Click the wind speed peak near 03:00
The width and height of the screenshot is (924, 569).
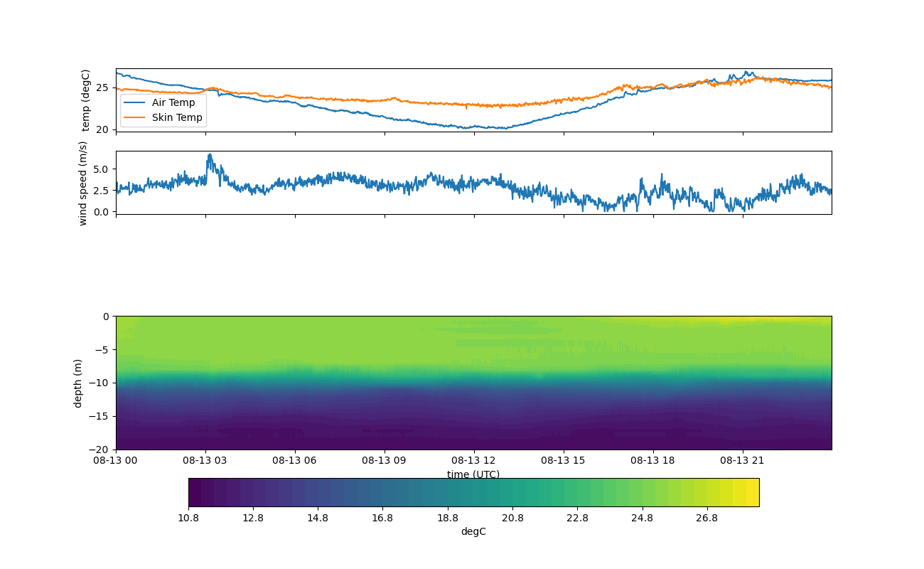tap(210, 154)
